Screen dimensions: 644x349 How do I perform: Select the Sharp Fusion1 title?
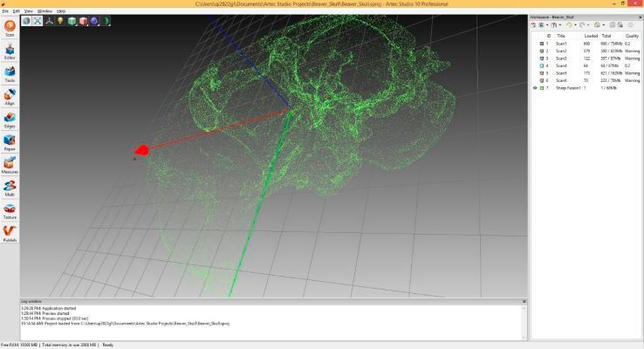pyautogui.click(x=568, y=88)
